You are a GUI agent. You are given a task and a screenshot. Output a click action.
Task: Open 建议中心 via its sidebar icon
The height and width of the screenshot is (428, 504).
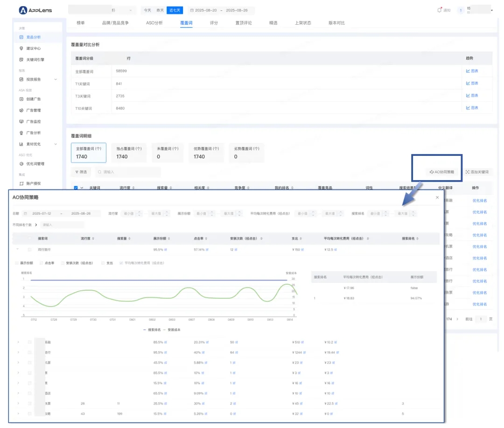(21, 48)
